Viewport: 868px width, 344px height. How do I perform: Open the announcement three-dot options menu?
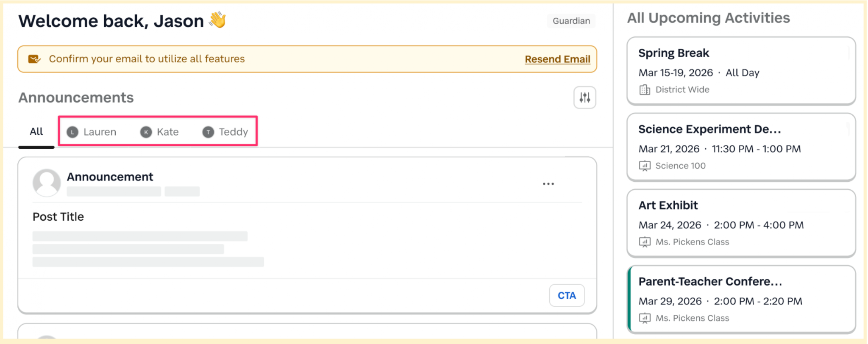click(548, 184)
